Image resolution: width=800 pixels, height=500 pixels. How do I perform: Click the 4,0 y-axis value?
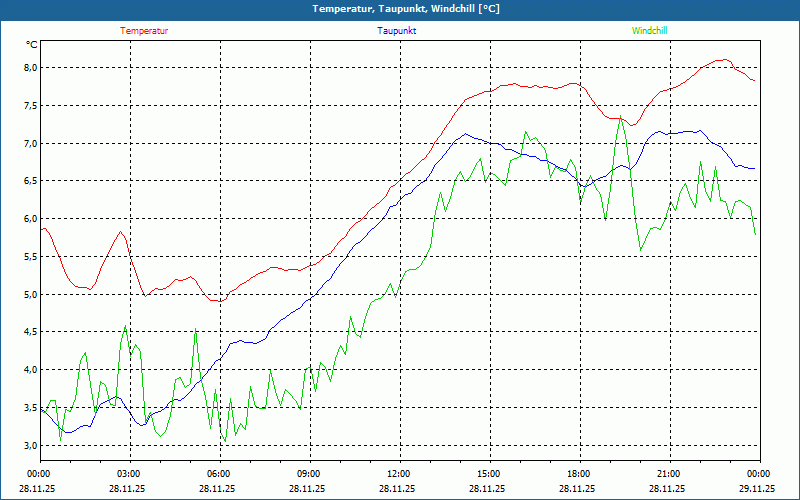click(x=31, y=370)
